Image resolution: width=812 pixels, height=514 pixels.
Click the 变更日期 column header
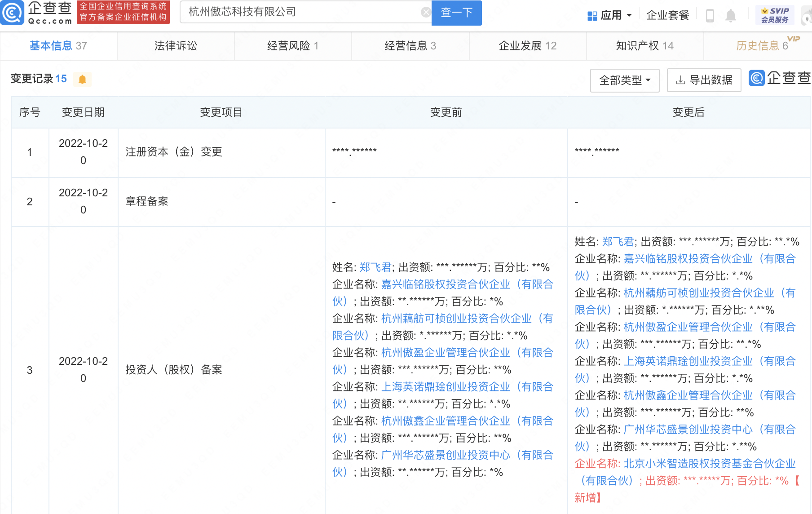[x=83, y=112]
